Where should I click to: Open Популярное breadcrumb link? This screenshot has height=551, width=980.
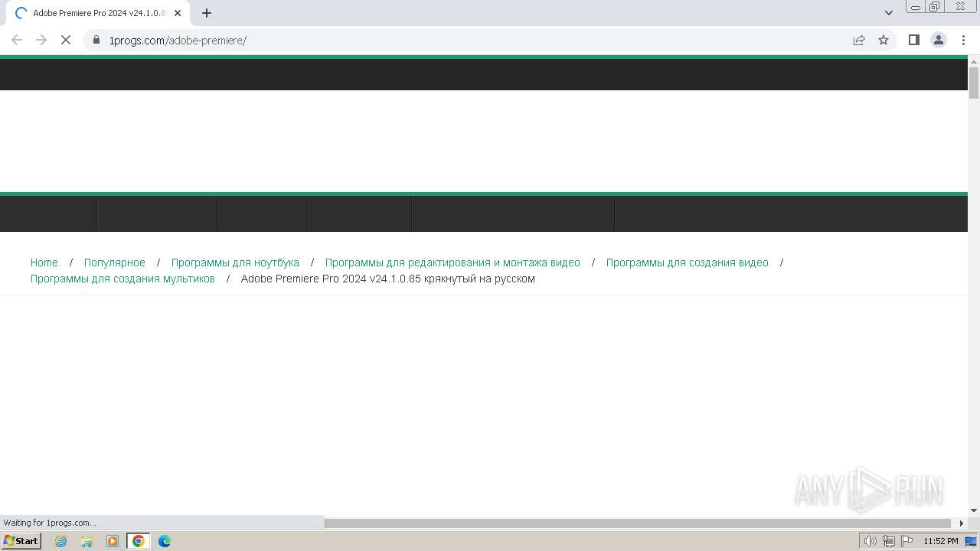tap(115, 262)
